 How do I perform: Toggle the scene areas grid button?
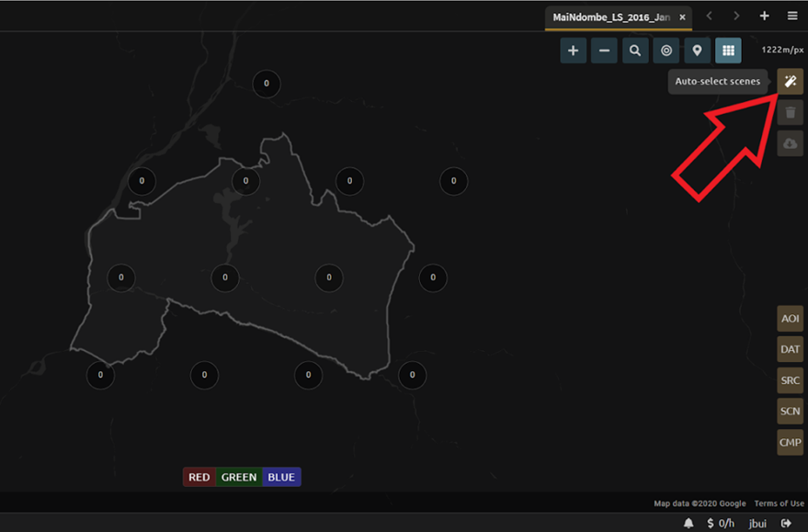728,51
